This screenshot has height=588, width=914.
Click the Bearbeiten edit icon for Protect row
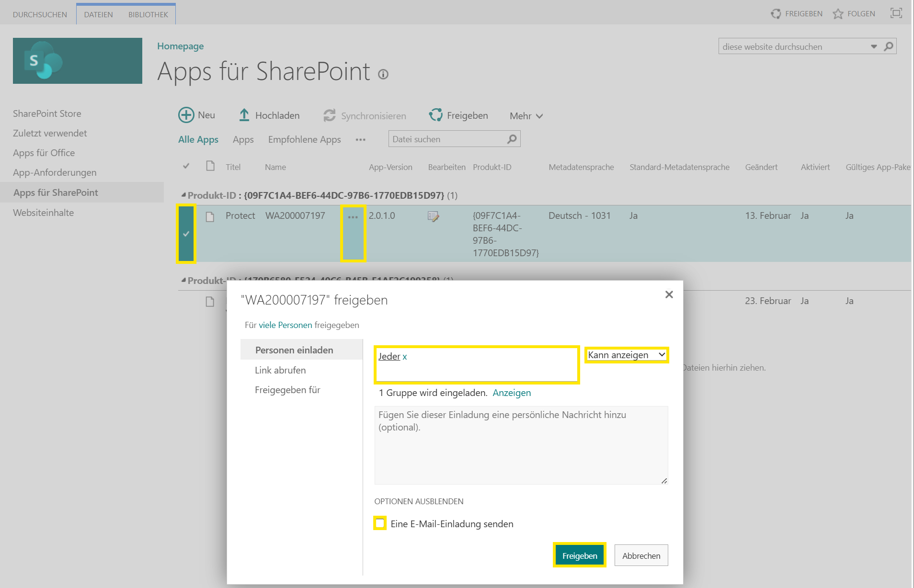[434, 216]
